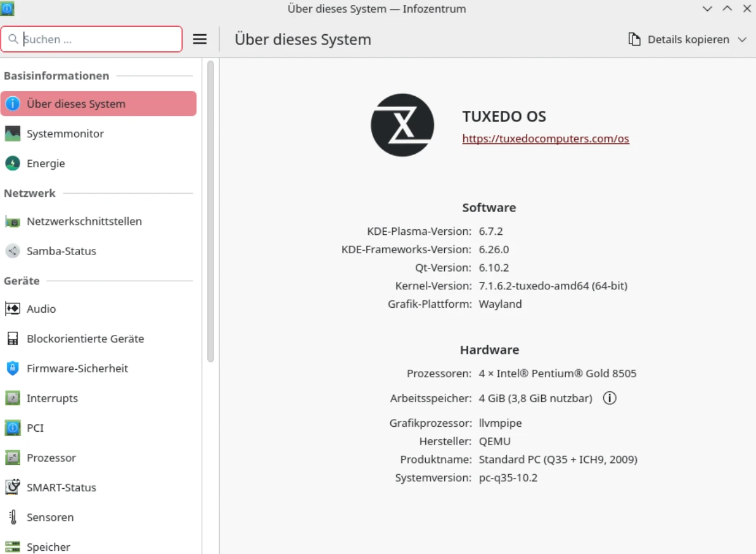Open the Sensoren entry
The image size is (756, 554).
tap(98, 517)
